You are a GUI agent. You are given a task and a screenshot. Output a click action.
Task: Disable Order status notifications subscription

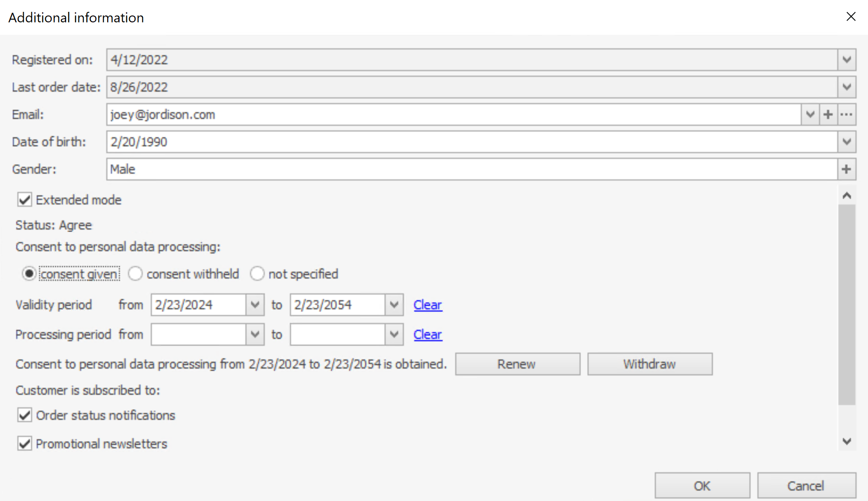25,415
